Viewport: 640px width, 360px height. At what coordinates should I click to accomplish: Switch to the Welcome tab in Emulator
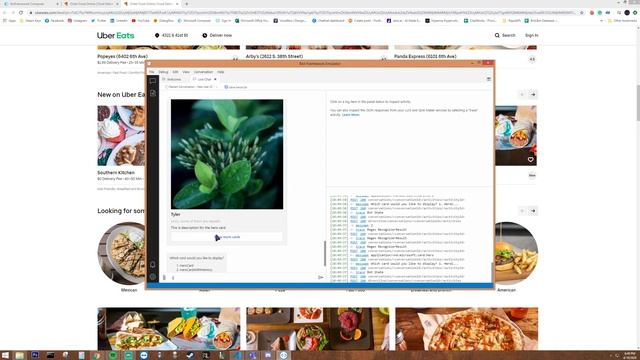[x=172, y=79]
